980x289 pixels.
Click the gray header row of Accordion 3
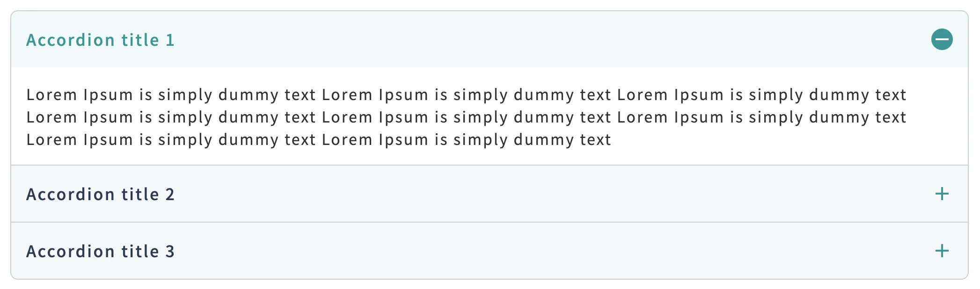coord(515,251)
